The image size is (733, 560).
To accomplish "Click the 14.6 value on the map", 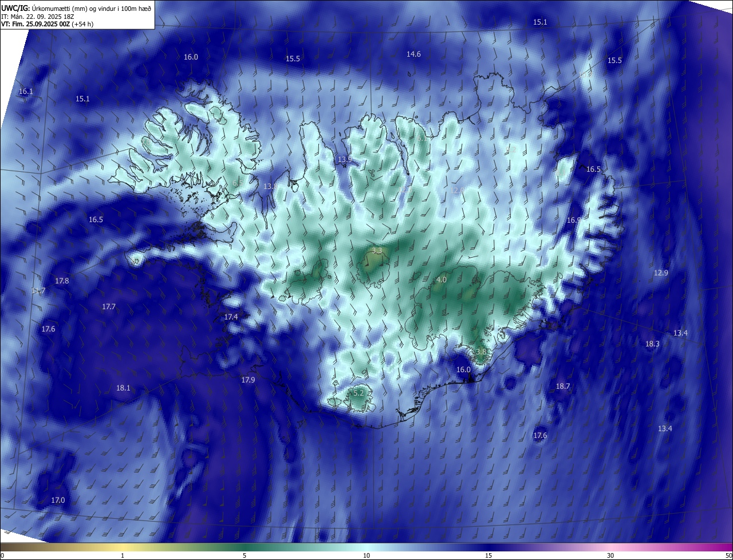I will pos(413,54).
